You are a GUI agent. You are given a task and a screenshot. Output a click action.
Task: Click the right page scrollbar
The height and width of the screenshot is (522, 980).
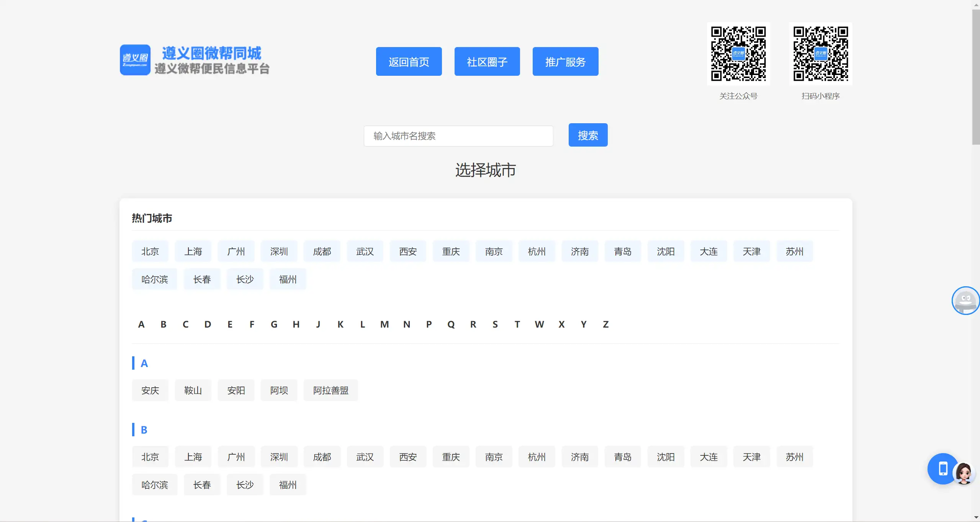(x=976, y=77)
